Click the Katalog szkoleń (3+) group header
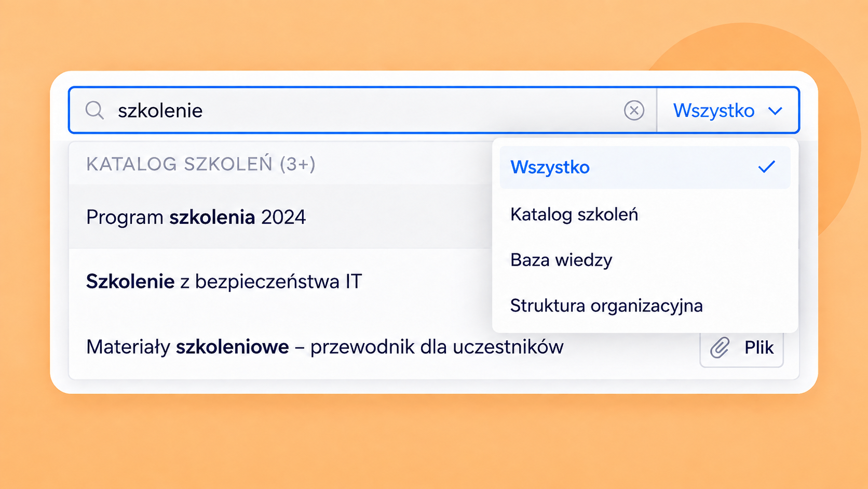This screenshot has height=489, width=868. [201, 164]
